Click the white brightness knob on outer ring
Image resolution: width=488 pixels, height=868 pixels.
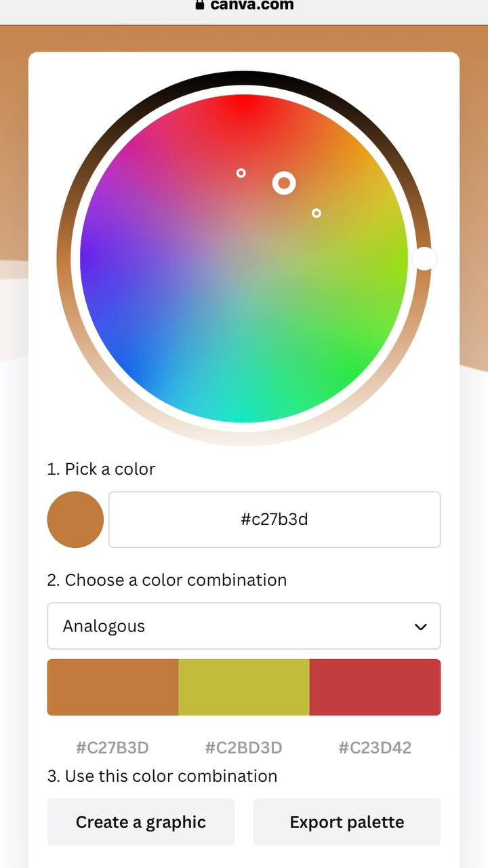[424, 258]
